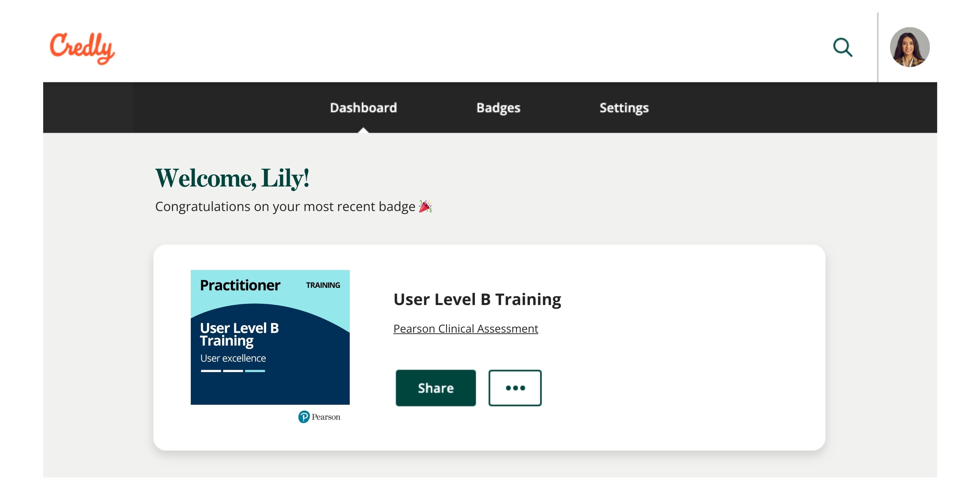Viewport: 980px width, 490px height.
Task: Open the user profile avatar
Action: [x=910, y=47]
